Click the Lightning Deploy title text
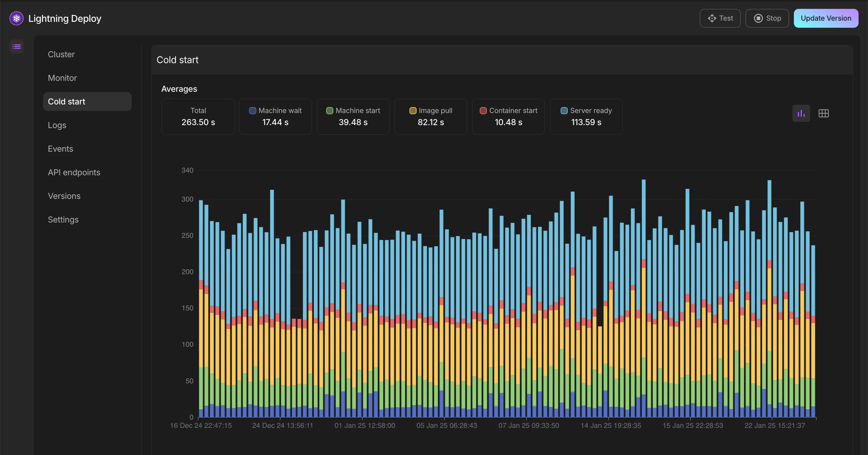The height and width of the screenshot is (455, 868). (65, 19)
